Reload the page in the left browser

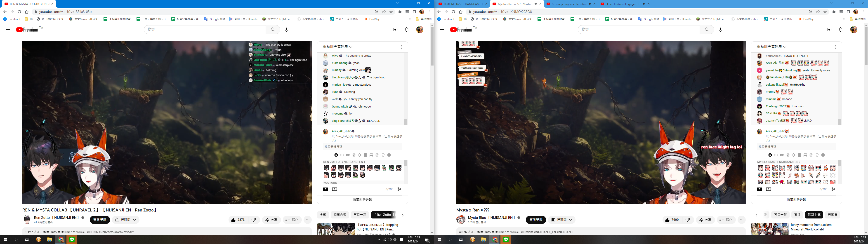coord(19,12)
